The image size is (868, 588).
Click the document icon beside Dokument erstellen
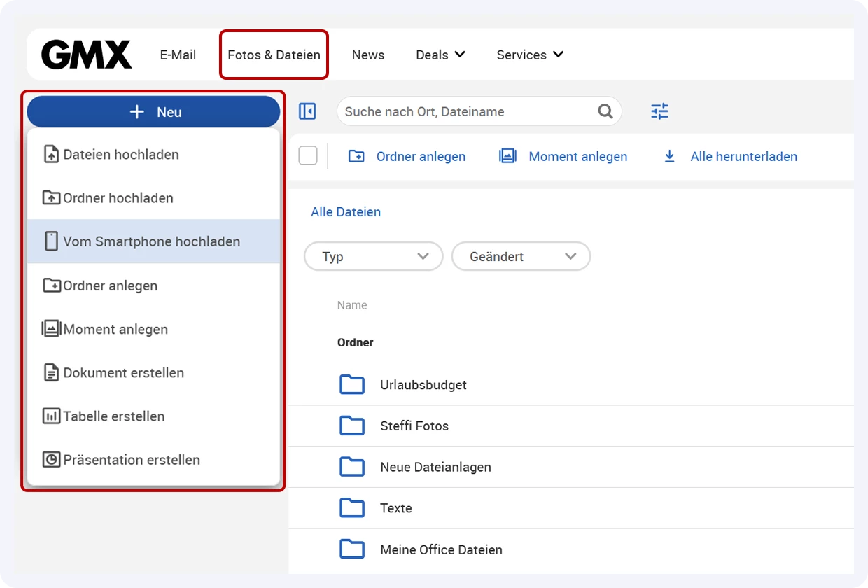[51, 372]
